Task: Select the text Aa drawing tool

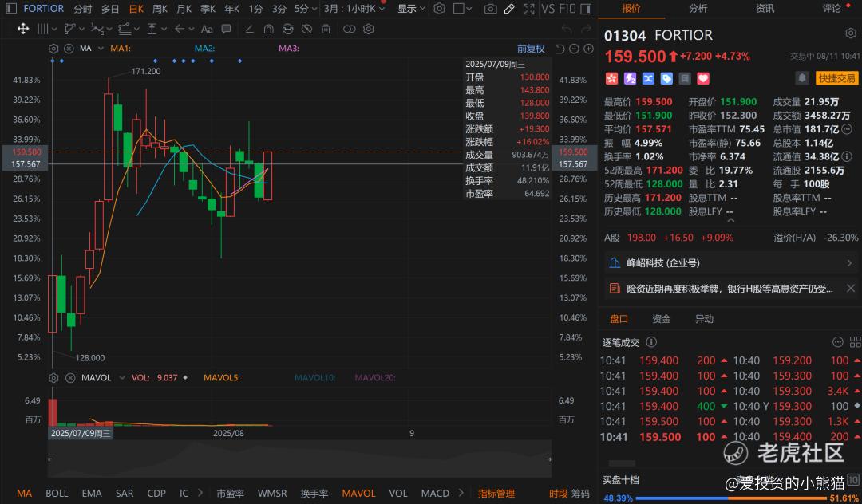Action: pyautogui.click(x=207, y=29)
